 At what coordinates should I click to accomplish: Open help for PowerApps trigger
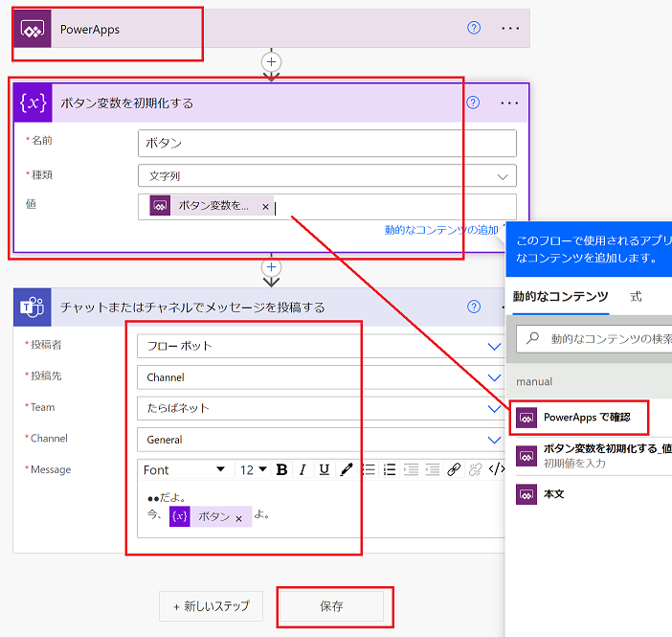pyautogui.click(x=473, y=28)
